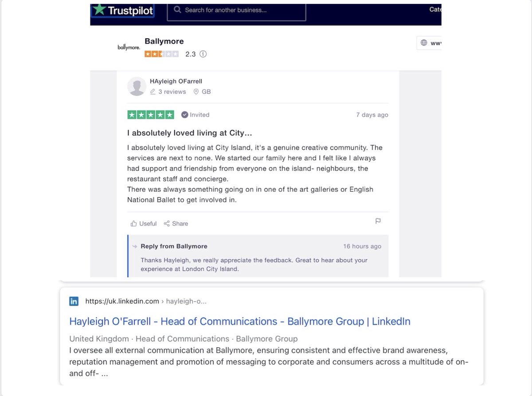Image resolution: width=532 pixels, height=396 pixels.
Task: Click the GB location pin icon
Action: [196, 92]
